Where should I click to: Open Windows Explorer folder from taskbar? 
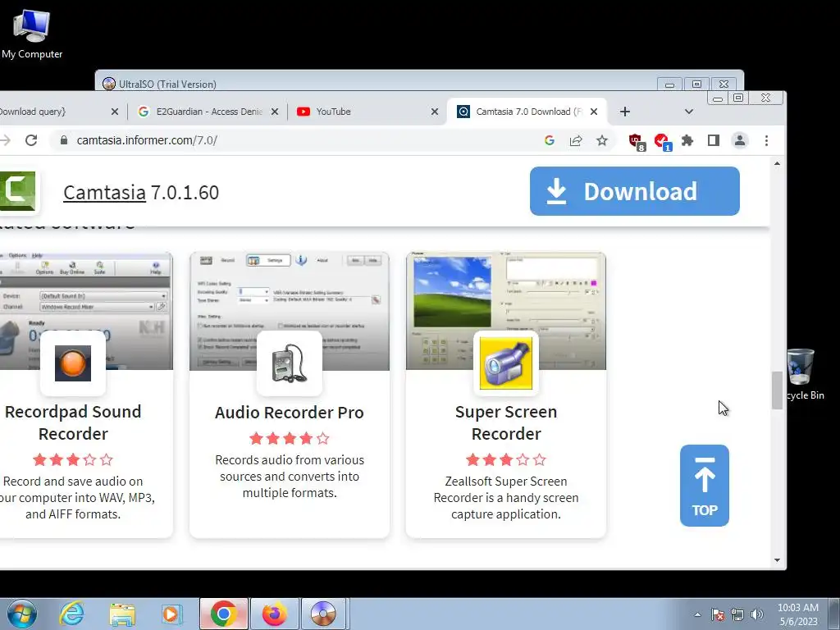122,614
